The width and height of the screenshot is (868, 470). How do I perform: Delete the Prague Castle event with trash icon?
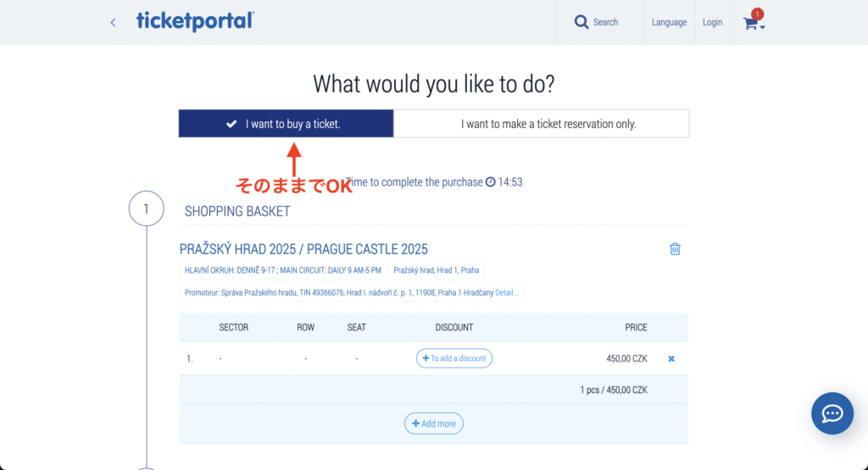pyautogui.click(x=675, y=249)
